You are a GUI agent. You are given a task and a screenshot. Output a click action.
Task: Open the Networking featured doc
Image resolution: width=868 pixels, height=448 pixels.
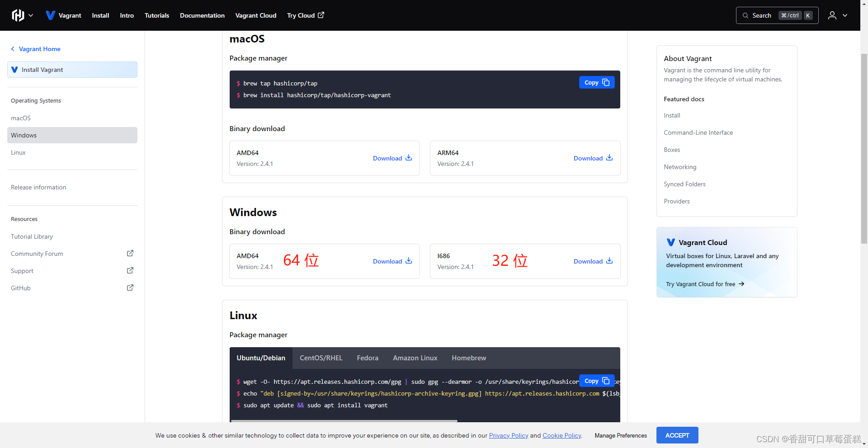pos(680,167)
